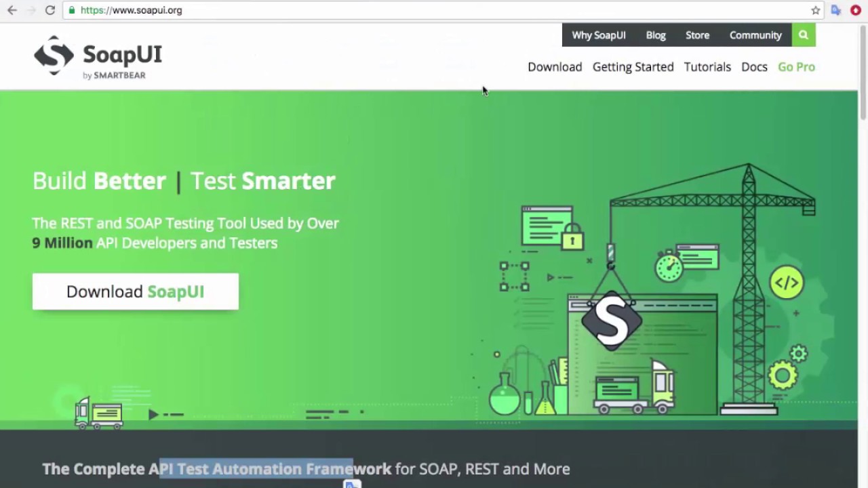Image resolution: width=868 pixels, height=488 pixels.
Task: Reload the current page
Action: pos(50,10)
